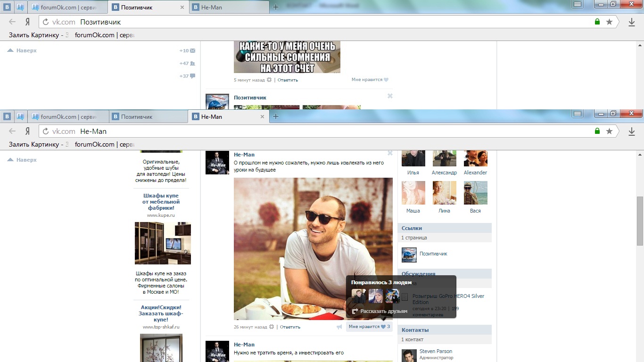Image resolution: width=644 pixels, height=362 pixels.
Task: Click Yandex Я button in lower window
Action: [27, 131]
